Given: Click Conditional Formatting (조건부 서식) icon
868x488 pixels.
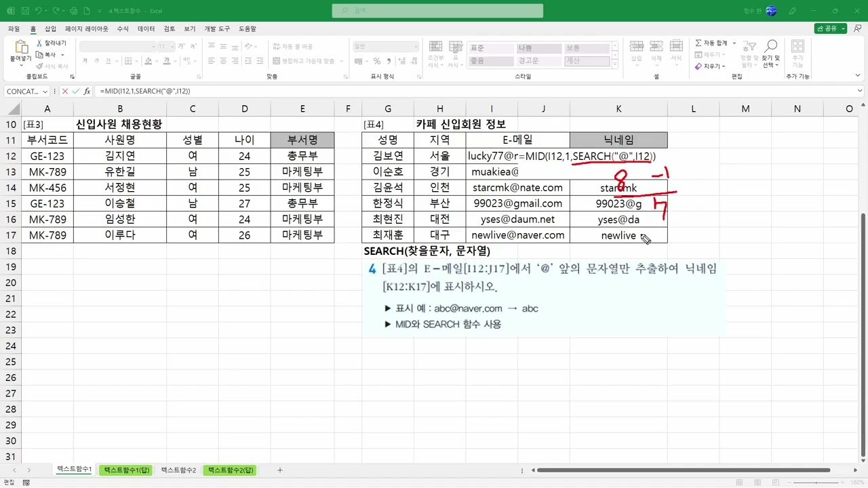Looking at the screenshot, I should pyautogui.click(x=435, y=45).
